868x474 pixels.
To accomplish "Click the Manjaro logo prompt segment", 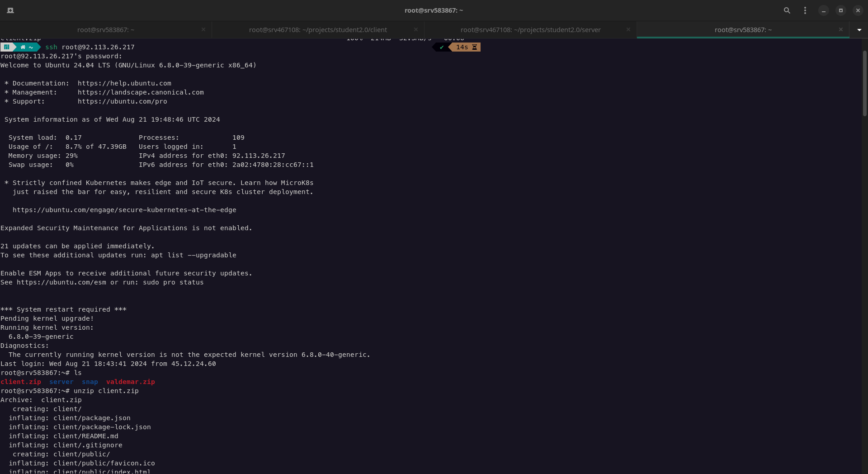I will pyautogui.click(x=7, y=47).
